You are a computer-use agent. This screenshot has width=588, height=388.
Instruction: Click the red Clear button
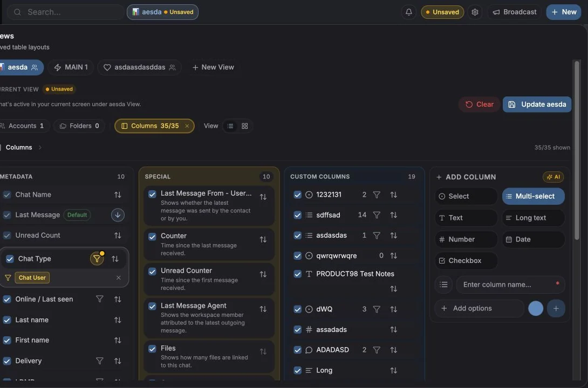pyautogui.click(x=480, y=105)
